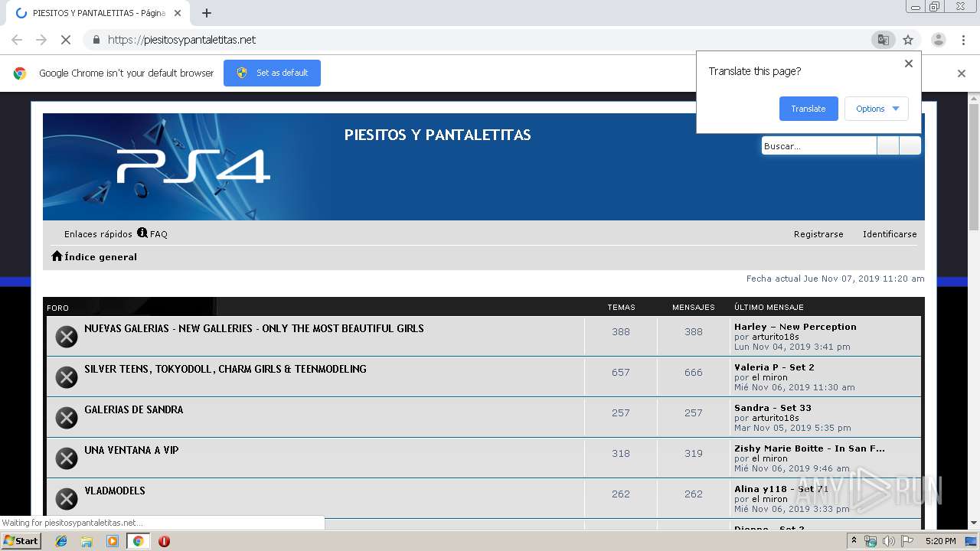Click the Identificarse login link
The height and width of the screenshot is (551, 980).
pyautogui.click(x=890, y=234)
